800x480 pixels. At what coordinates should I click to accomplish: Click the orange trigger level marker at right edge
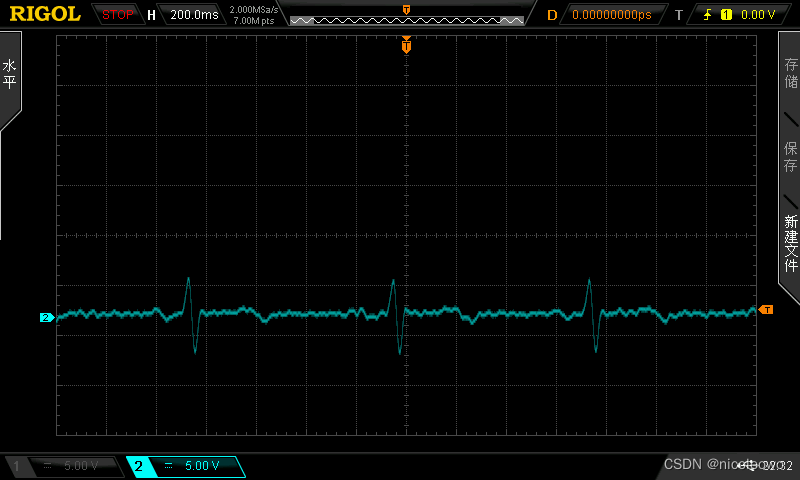point(766,310)
